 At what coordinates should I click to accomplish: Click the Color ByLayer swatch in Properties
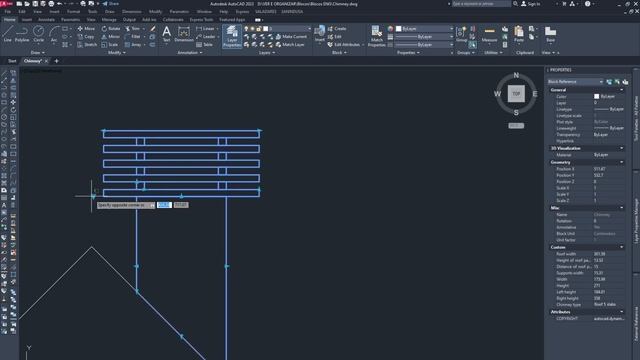coord(596,96)
